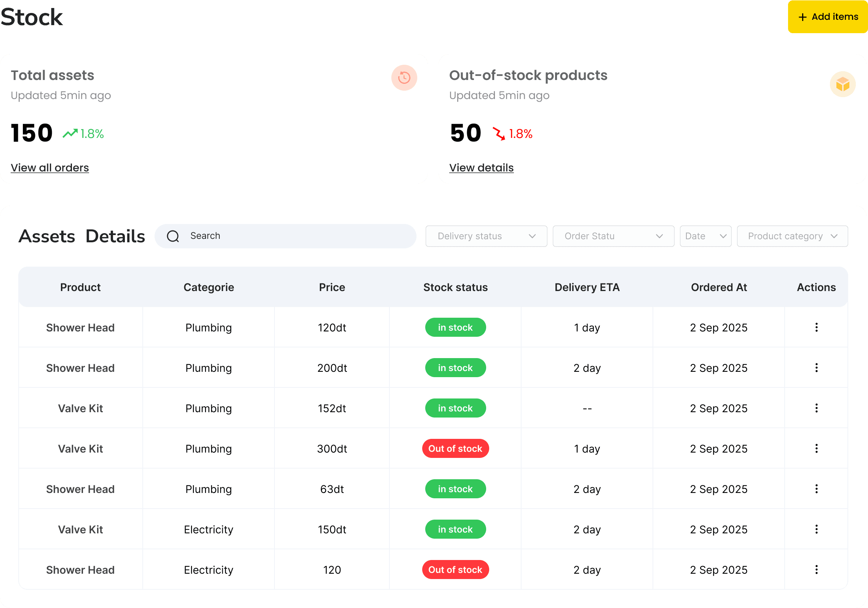
Task: Expand the Delivery status dropdown
Action: [486, 236]
